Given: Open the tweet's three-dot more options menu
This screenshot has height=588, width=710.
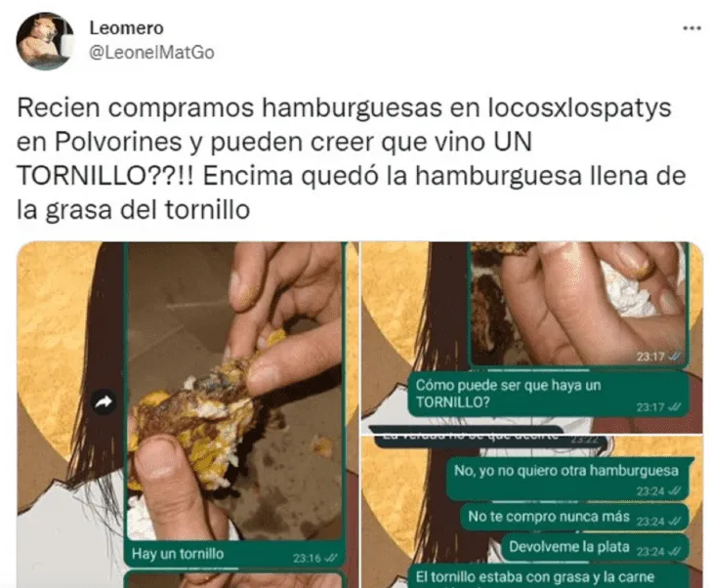Looking at the screenshot, I should click(x=691, y=28).
